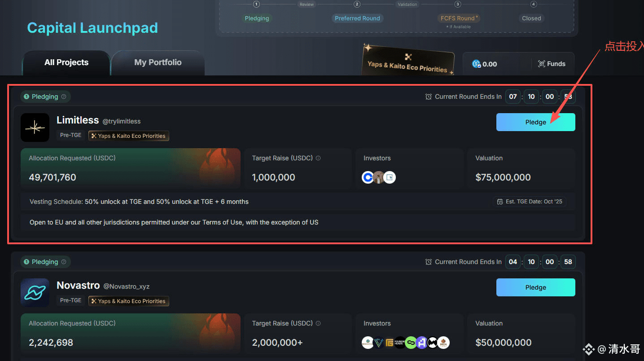
Task: Open the @Novastro_xyz handle link
Action: [x=127, y=286]
